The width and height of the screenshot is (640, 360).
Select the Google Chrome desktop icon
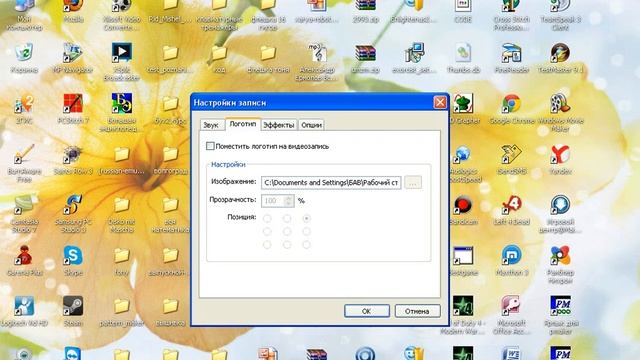click(x=511, y=109)
